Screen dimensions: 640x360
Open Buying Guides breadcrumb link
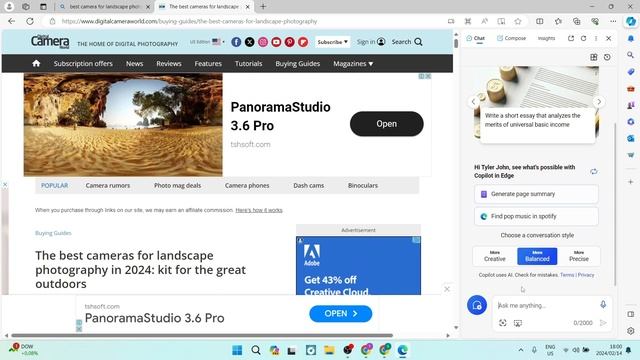pyautogui.click(x=53, y=233)
